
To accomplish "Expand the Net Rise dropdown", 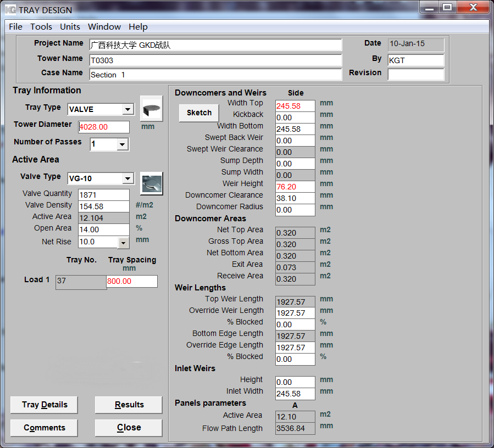I will click(123, 243).
